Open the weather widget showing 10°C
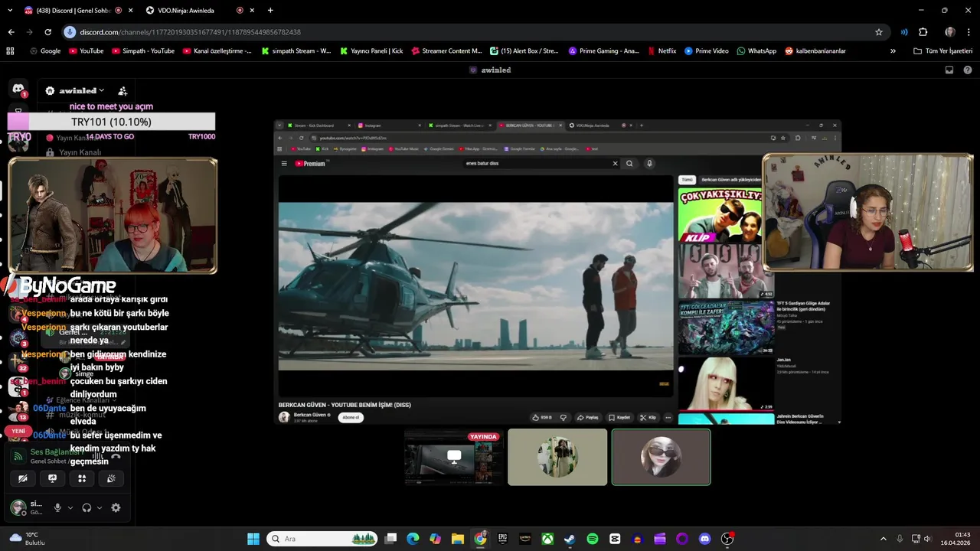 pos(28,539)
